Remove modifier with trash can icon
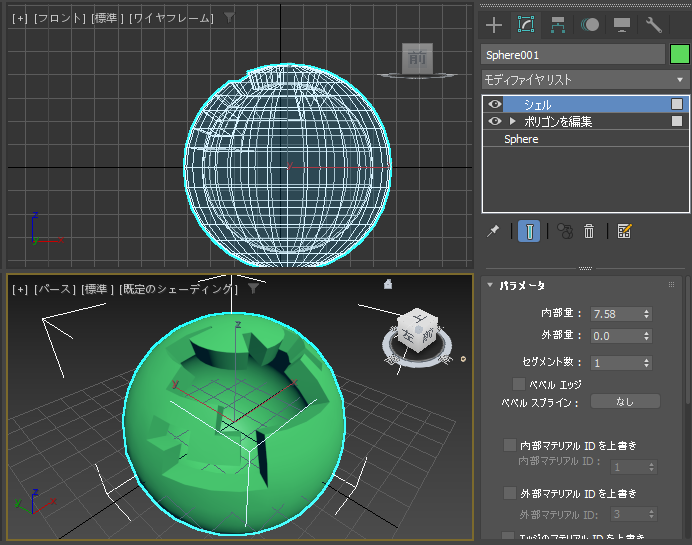Viewport: 692px width, 545px height. tap(589, 231)
